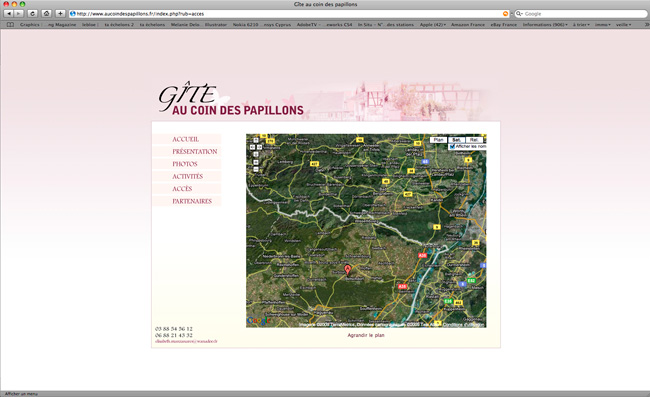Image resolution: width=650 pixels, height=397 pixels.
Task: Open the home page via house icon
Action: coord(46,14)
